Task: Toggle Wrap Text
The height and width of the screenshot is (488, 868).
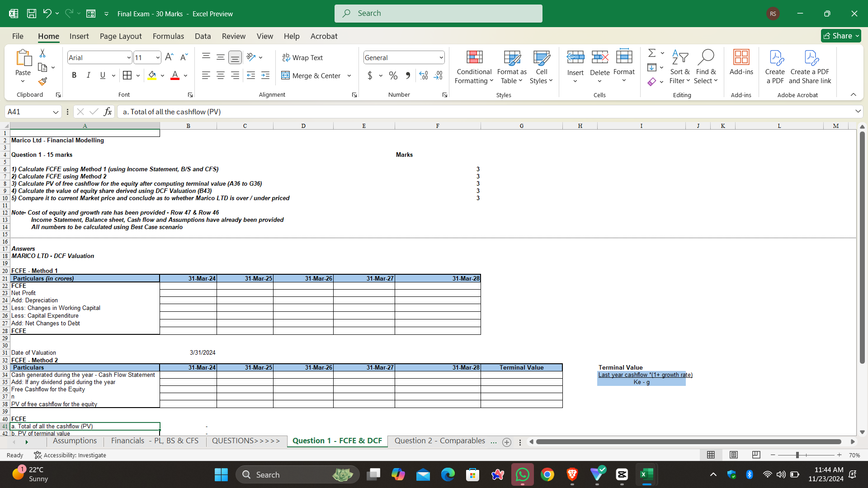Action: (302, 57)
